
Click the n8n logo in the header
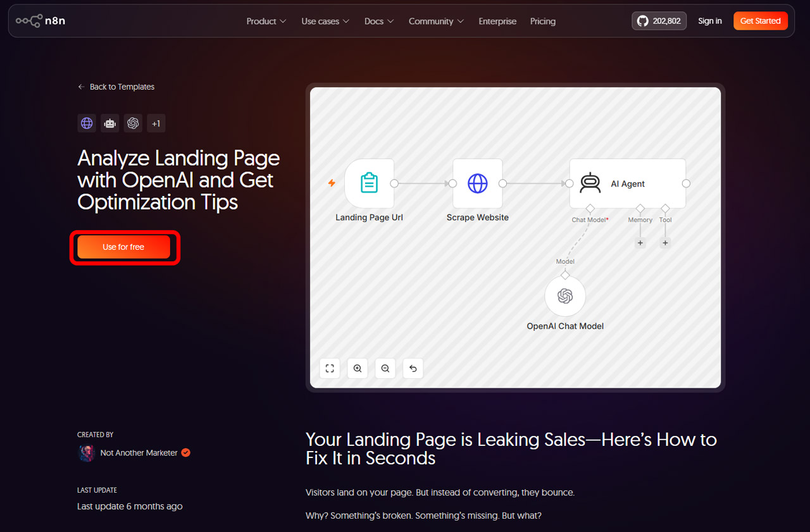(x=41, y=21)
